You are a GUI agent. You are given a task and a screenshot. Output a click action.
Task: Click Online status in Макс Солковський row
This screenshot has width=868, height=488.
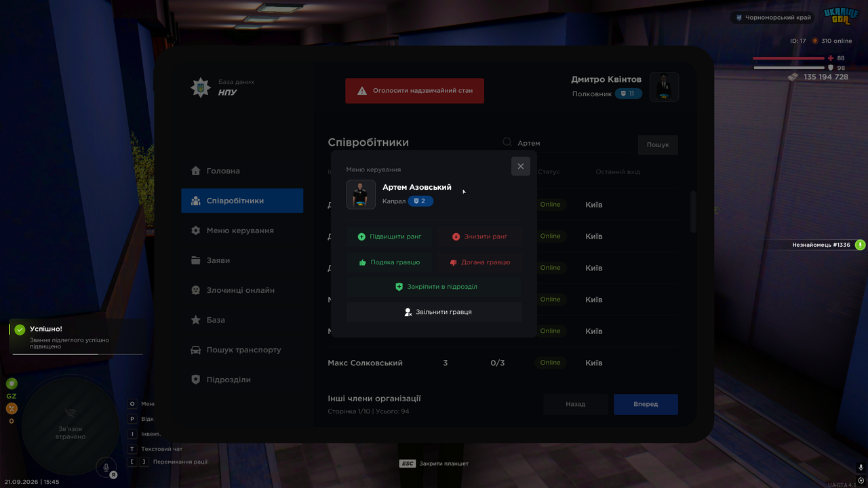click(x=551, y=363)
